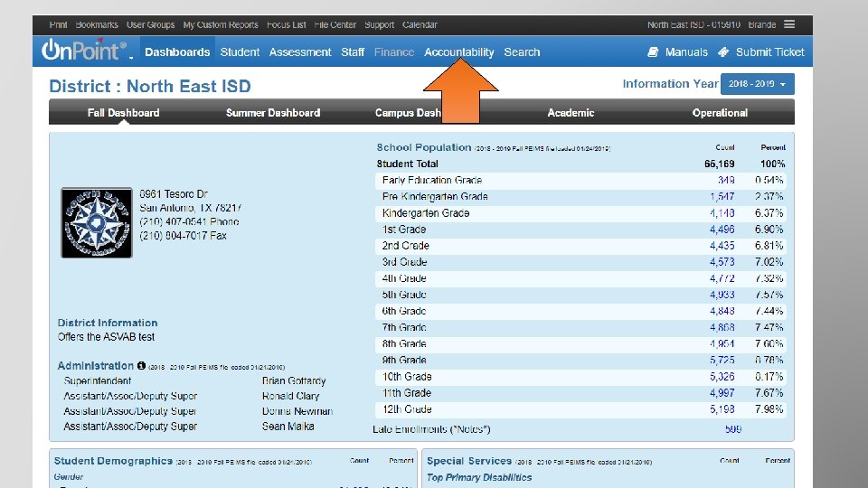Click the OnPoint logo
Viewport: 868px width, 488px height.
pos(84,51)
